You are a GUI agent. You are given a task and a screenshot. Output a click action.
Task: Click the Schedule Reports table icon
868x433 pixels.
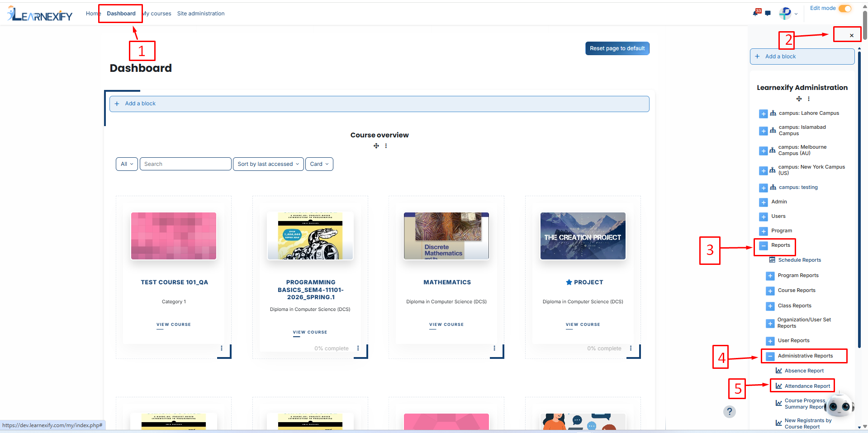tap(773, 260)
